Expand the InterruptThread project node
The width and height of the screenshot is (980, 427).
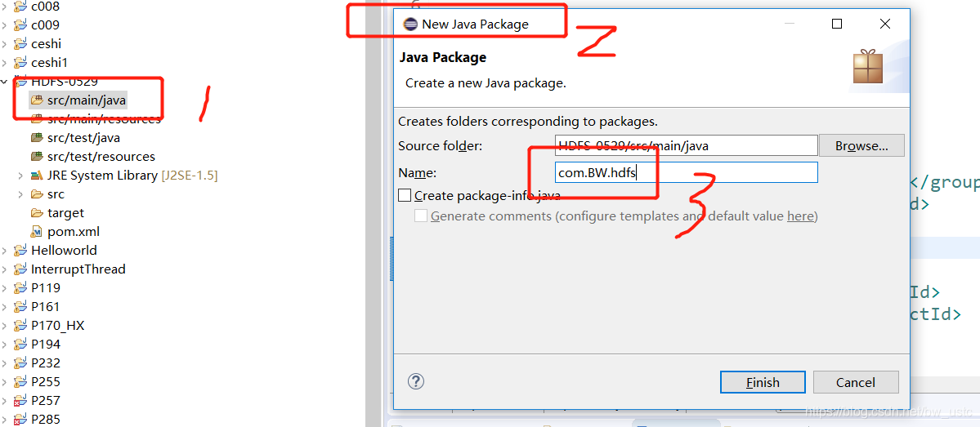click(5, 269)
